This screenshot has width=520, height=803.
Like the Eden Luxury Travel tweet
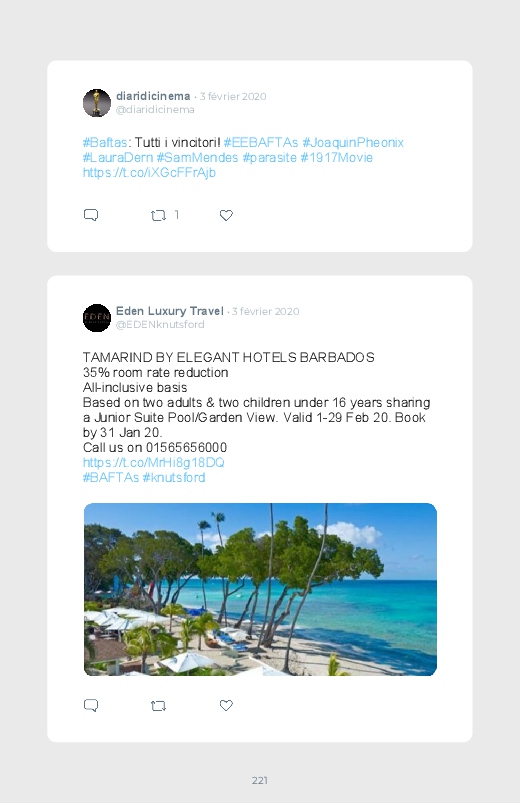click(x=226, y=705)
